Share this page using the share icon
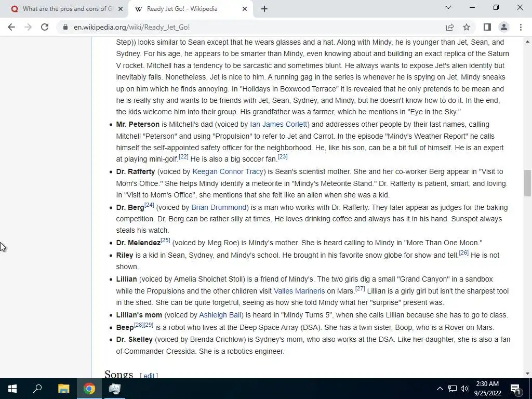532x399 pixels. [450, 27]
